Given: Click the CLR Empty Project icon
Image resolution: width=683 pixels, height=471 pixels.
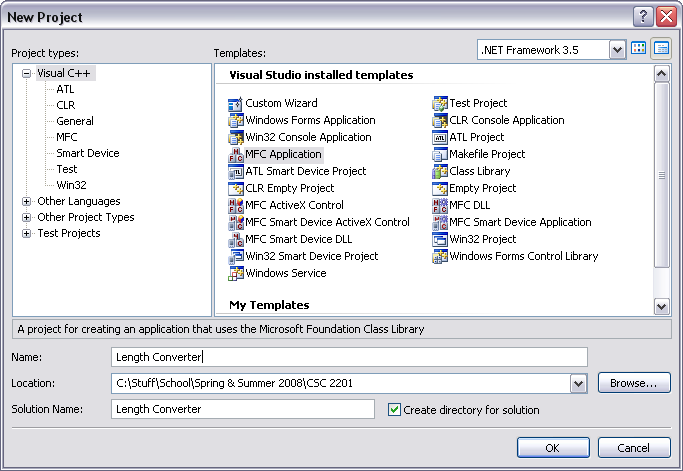Looking at the screenshot, I should point(235,188).
